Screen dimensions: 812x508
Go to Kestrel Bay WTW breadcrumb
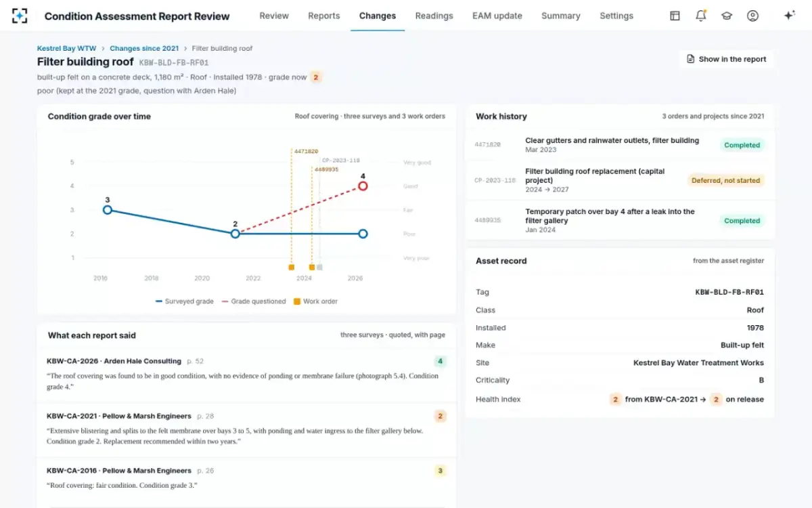66,48
